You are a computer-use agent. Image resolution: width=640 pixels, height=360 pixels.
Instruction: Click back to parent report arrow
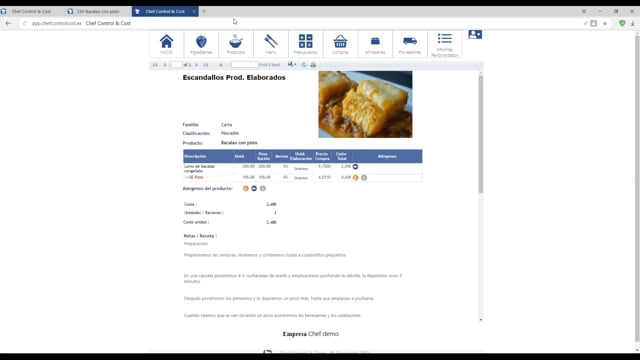[221, 65]
